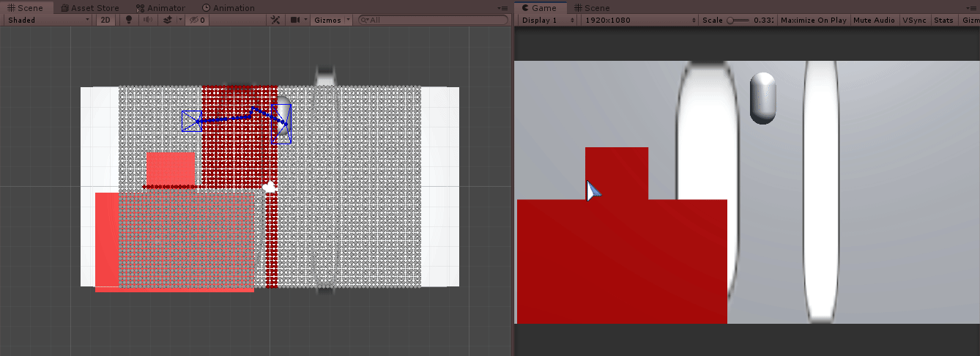Image resolution: width=980 pixels, height=356 pixels.
Task: Click the capsule object in Game view
Action: (762, 97)
